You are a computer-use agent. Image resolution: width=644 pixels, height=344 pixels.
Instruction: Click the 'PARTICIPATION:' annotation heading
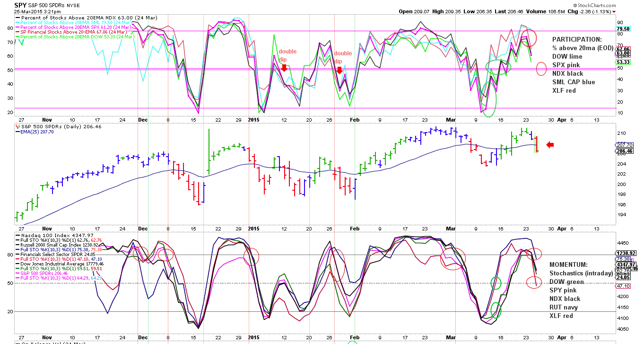click(x=577, y=39)
